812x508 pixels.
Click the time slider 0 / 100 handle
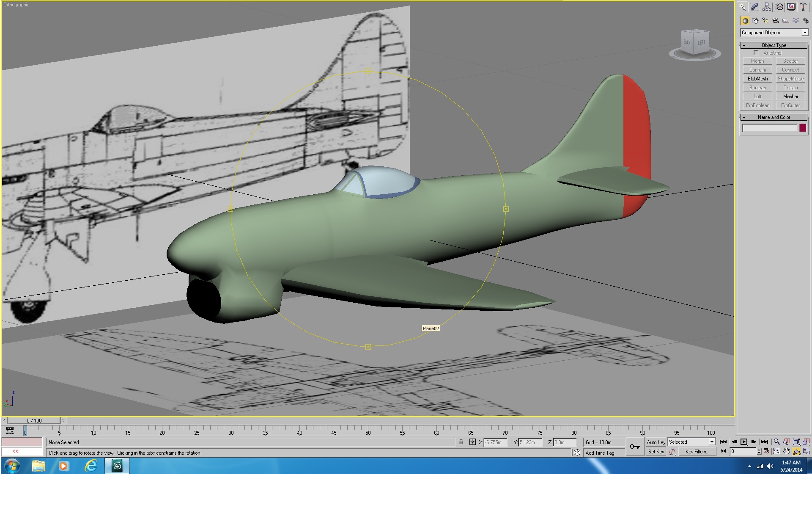click(x=34, y=420)
